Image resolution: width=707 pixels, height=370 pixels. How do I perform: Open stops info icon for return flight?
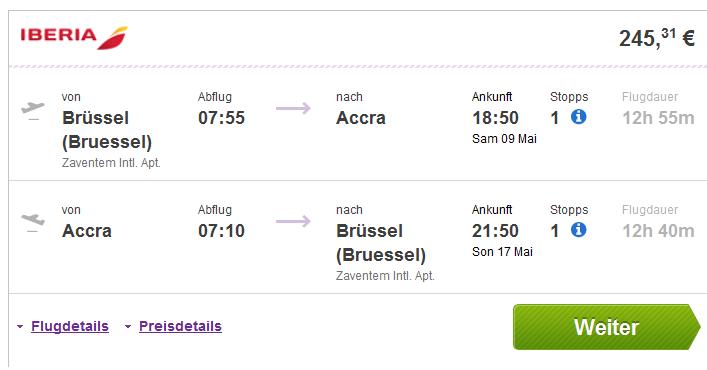[x=578, y=230]
